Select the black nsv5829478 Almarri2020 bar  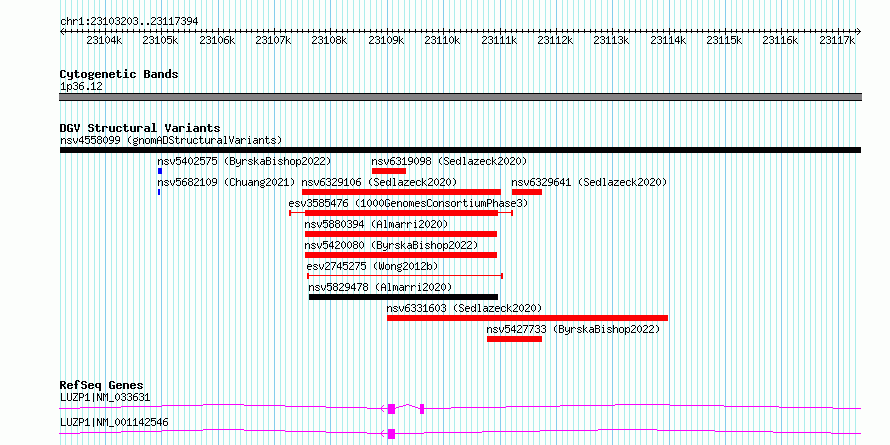pyautogui.click(x=404, y=297)
